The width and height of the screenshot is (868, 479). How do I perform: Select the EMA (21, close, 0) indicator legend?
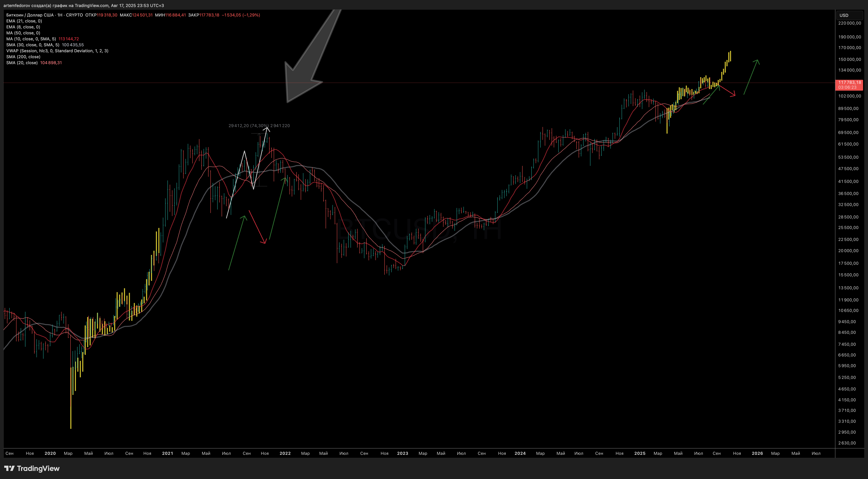pyautogui.click(x=24, y=21)
